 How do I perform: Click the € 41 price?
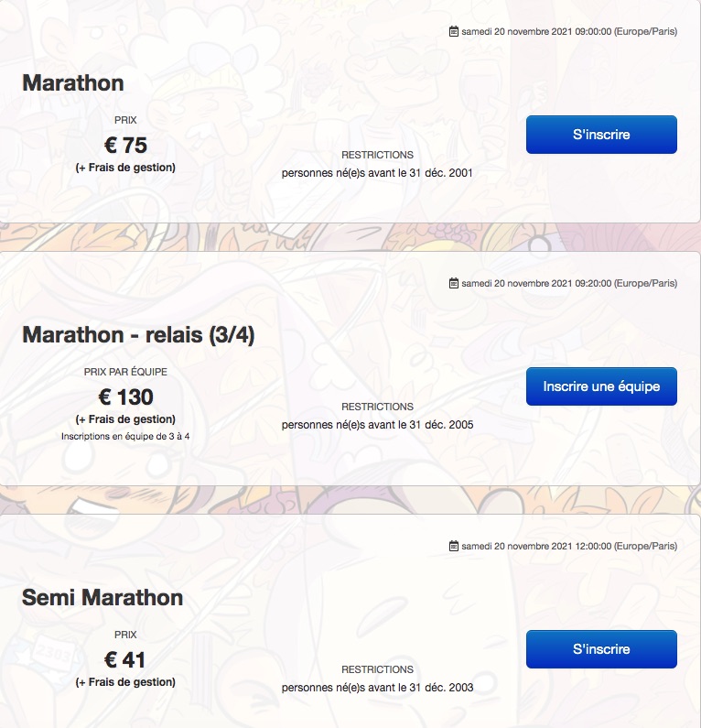tap(125, 659)
